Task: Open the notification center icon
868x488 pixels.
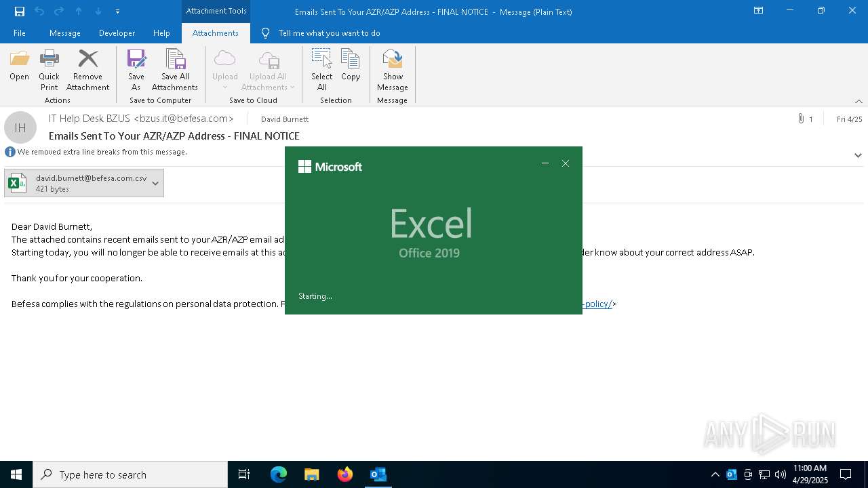Action: point(846,474)
